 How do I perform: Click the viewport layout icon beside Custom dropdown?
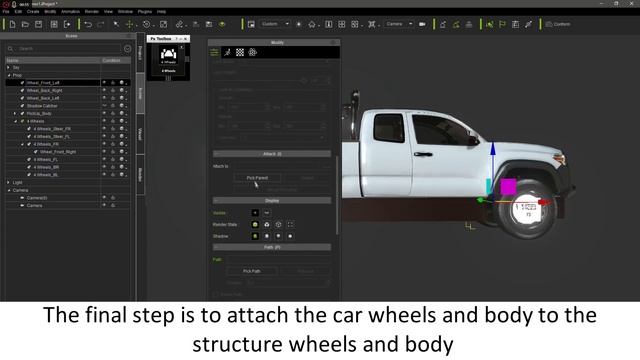(251, 24)
